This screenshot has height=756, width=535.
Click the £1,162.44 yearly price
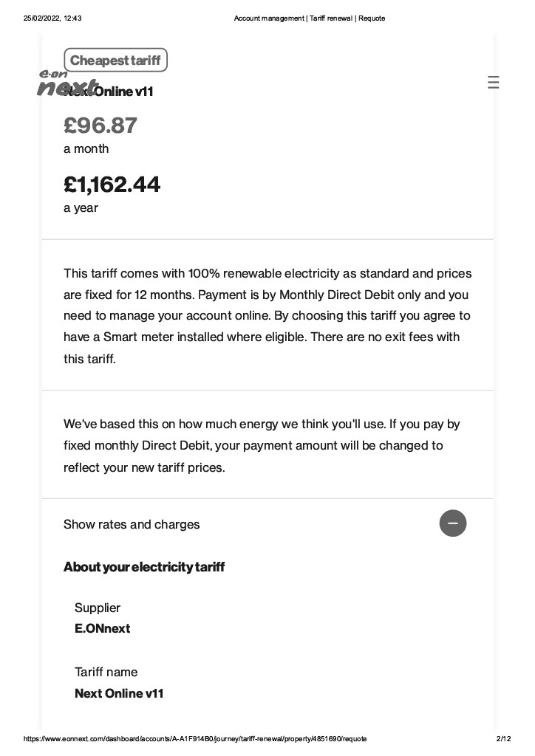click(112, 184)
